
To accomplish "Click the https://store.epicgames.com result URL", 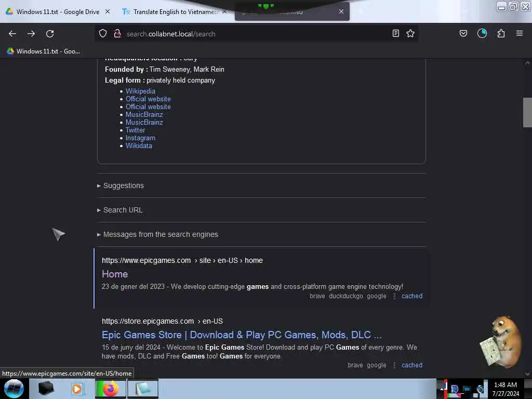I will point(148,321).
